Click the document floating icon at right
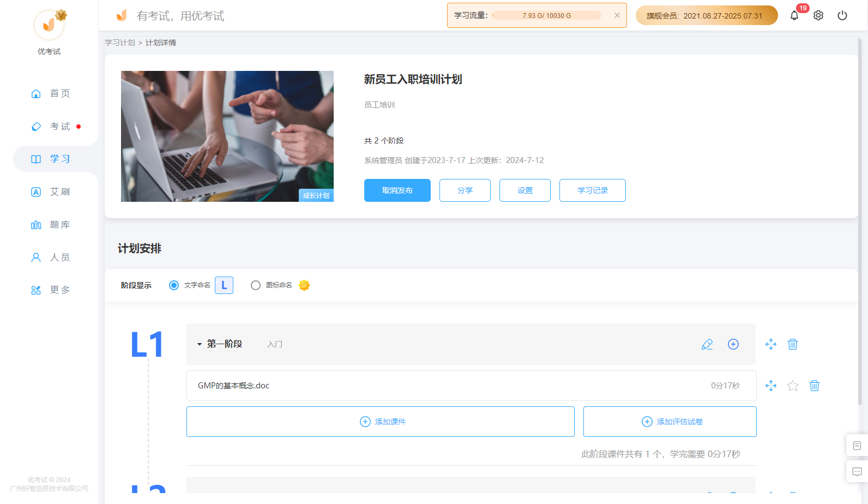 tap(857, 446)
